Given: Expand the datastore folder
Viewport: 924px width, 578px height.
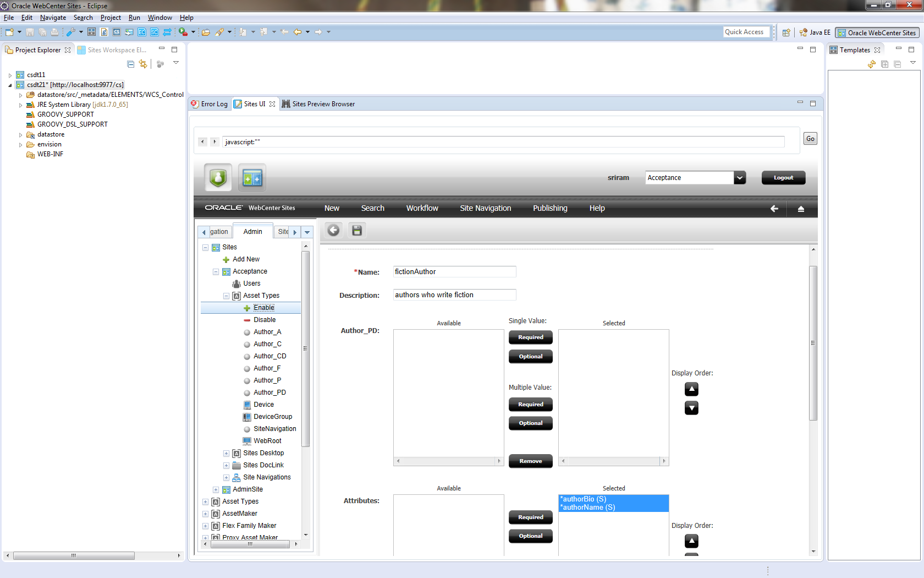Looking at the screenshot, I should [x=20, y=135].
